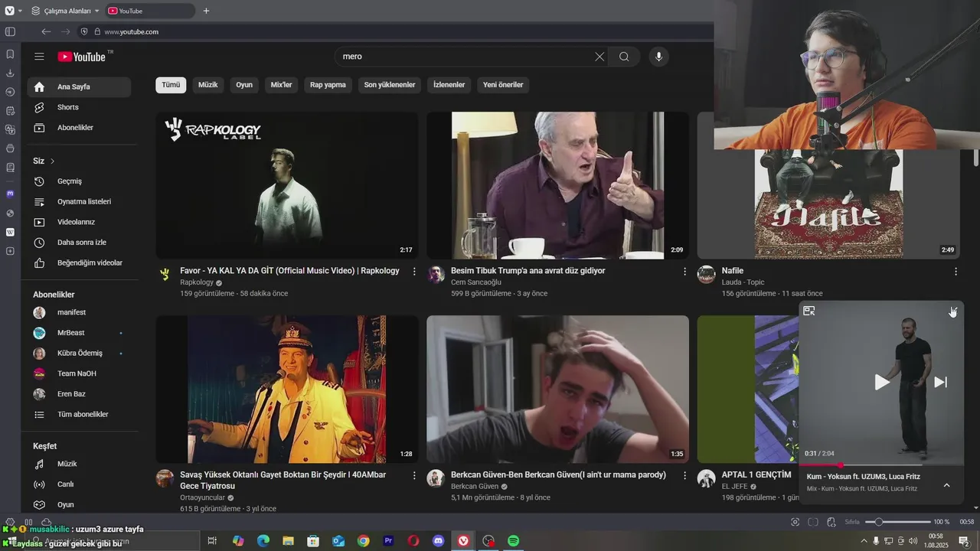Skip to next video in miniplayer
The height and width of the screenshot is (551, 980).
click(x=940, y=382)
